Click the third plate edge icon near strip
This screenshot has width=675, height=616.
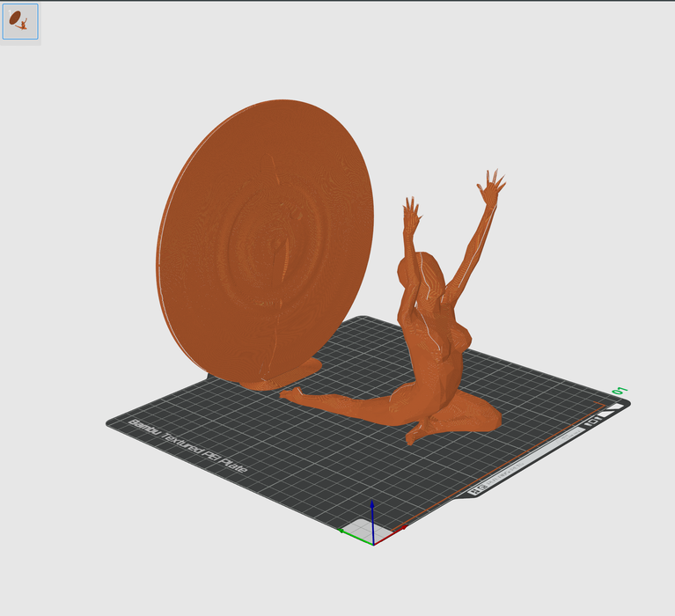(593, 422)
